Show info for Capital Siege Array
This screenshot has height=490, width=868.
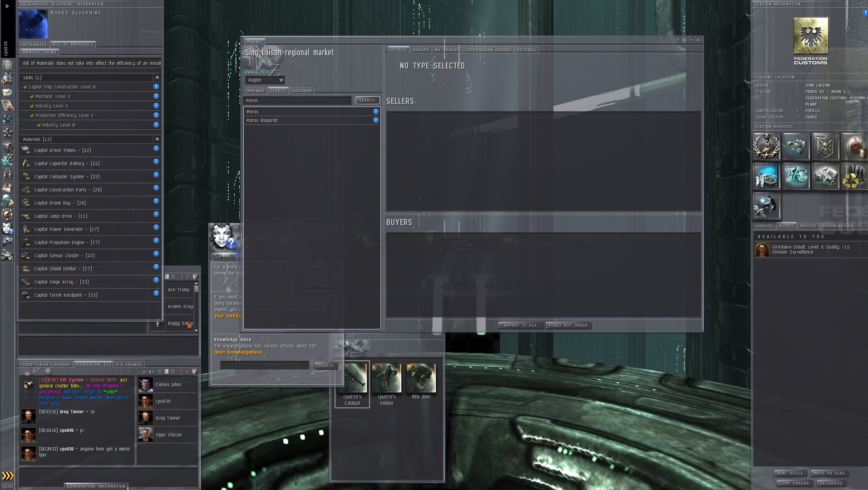pyautogui.click(x=156, y=280)
